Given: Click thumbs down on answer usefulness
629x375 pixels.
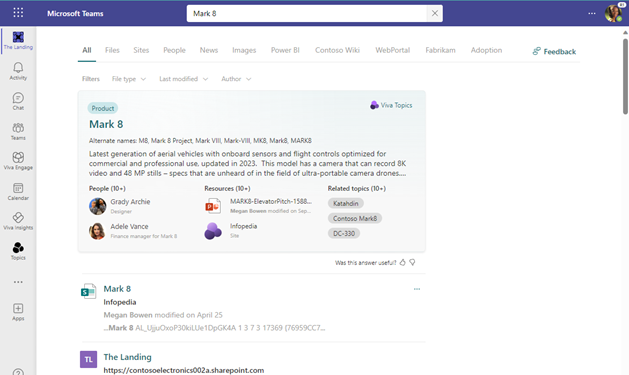Looking at the screenshot, I should pyautogui.click(x=412, y=262).
